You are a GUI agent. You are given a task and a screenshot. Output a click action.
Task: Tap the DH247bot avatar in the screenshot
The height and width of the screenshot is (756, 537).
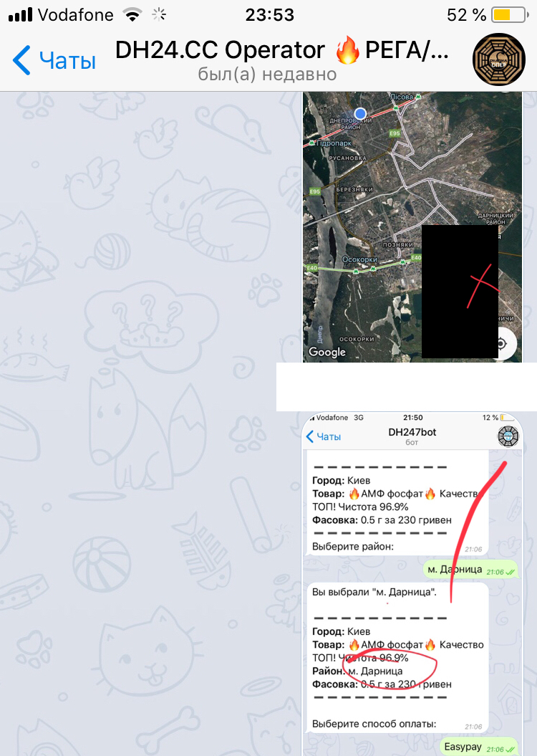508,436
